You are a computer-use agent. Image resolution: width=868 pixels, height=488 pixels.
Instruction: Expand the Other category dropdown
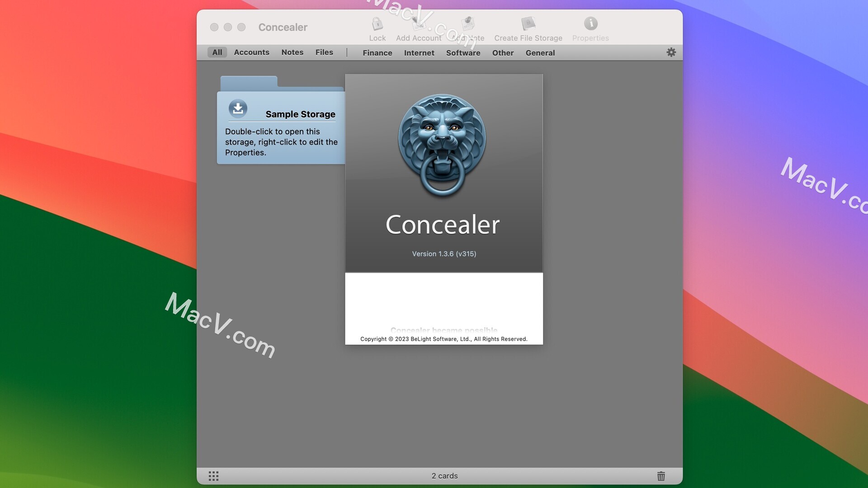pyautogui.click(x=503, y=52)
